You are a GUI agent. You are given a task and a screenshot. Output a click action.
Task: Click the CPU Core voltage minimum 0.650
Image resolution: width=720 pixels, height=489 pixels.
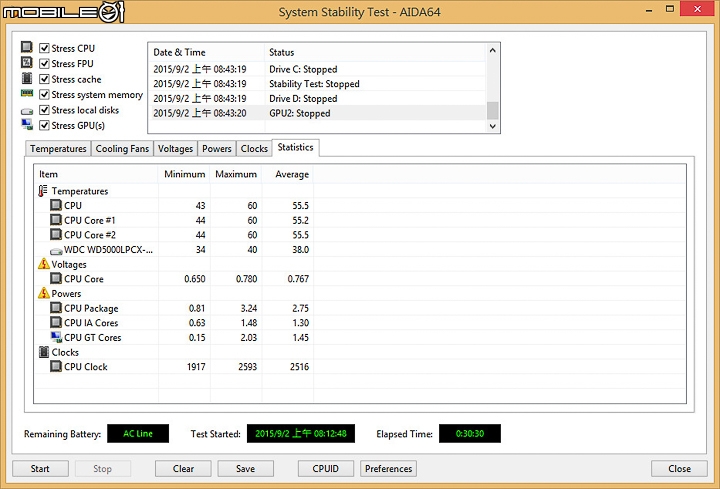coord(195,279)
